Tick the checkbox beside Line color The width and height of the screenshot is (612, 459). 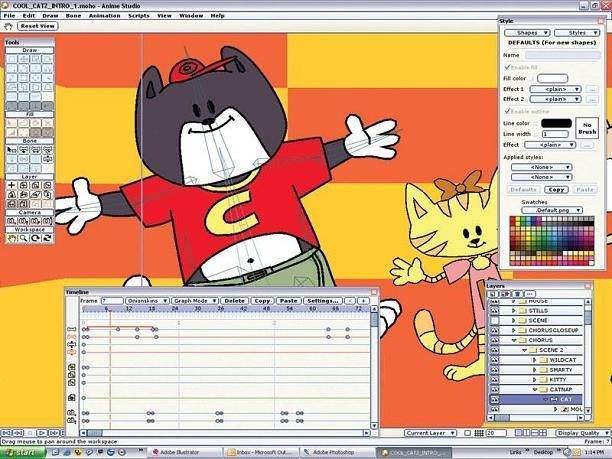tap(536, 123)
